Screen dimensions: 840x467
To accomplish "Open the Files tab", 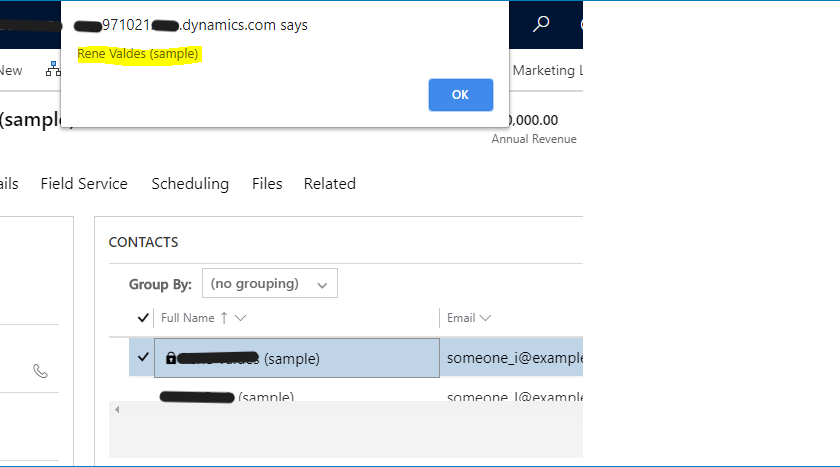I will (x=267, y=184).
